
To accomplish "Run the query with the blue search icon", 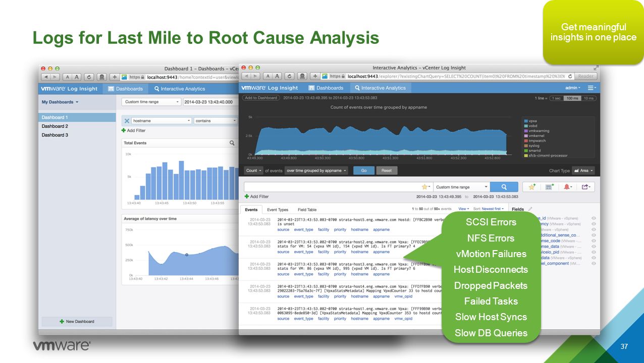I will [504, 187].
